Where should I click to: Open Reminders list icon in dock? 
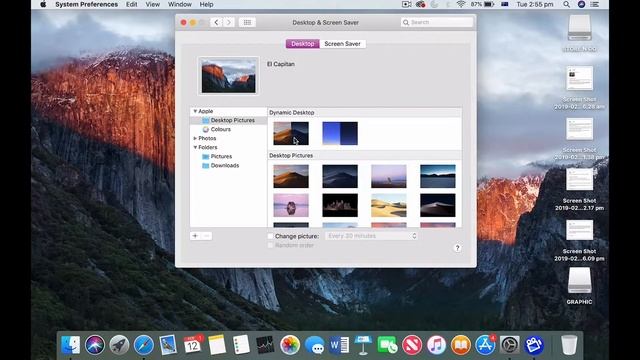click(x=241, y=345)
